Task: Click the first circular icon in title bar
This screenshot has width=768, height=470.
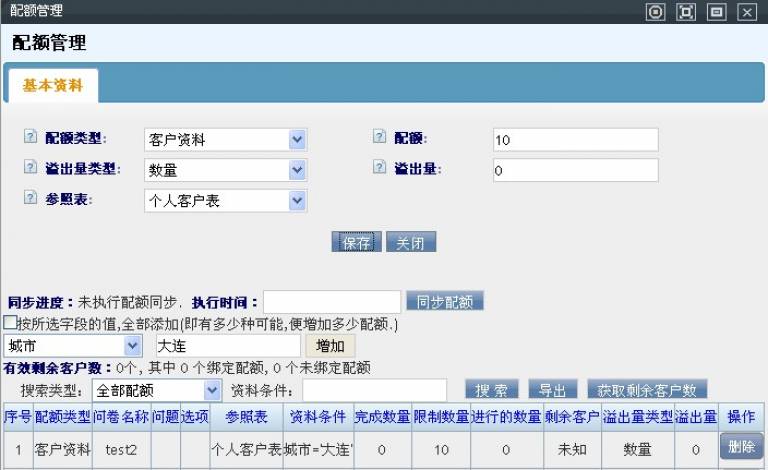Action: point(656,12)
